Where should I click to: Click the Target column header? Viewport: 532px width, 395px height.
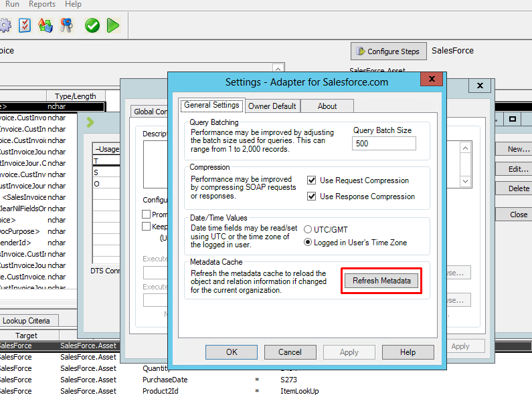(x=27, y=336)
